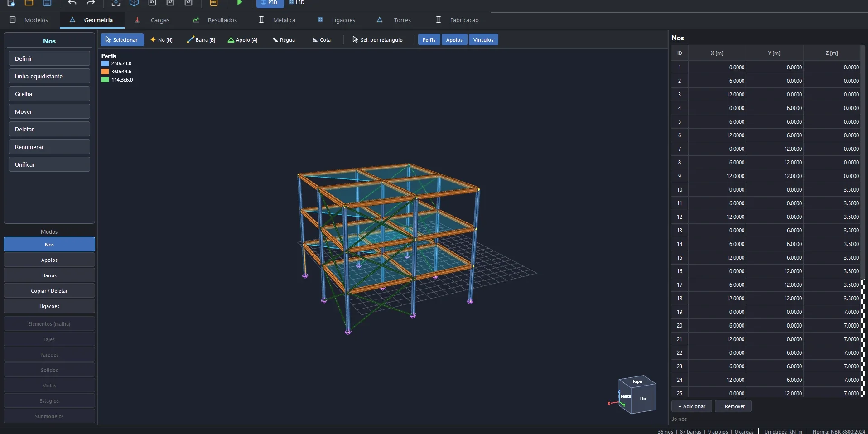The image size is (868, 434).
Task: Click the green 114.3x6.0 profile swatch
Action: [x=105, y=80]
